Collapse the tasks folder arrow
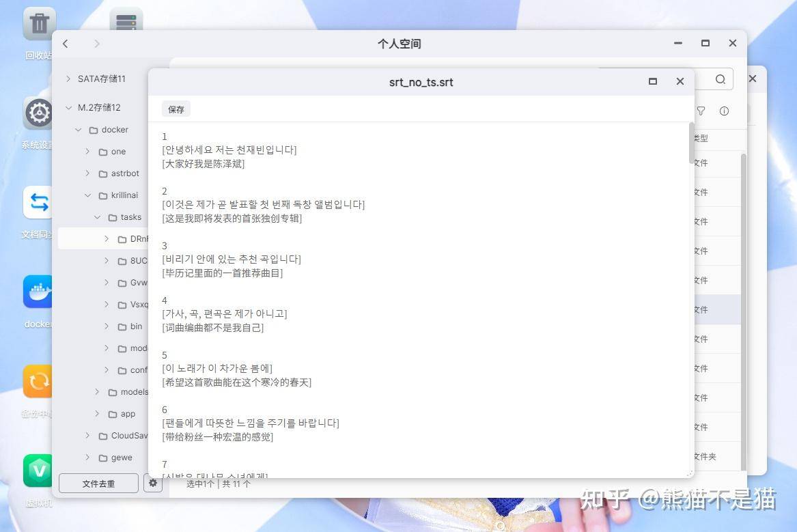 click(x=98, y=217)
